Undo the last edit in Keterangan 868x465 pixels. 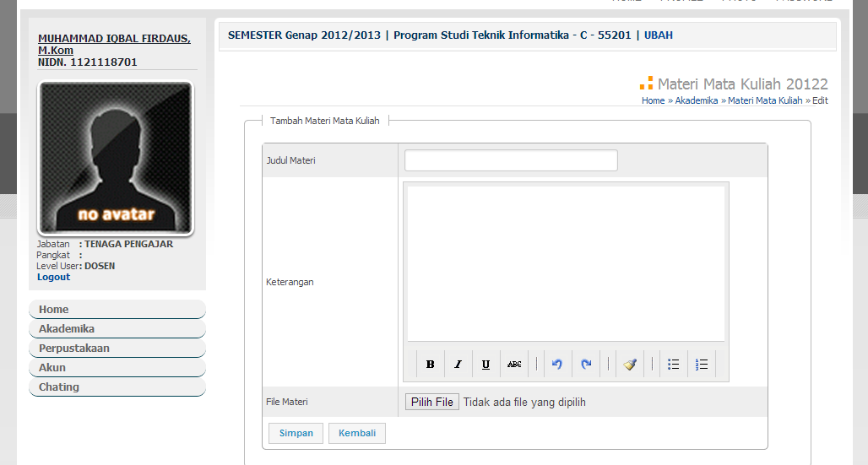point(557,365)
